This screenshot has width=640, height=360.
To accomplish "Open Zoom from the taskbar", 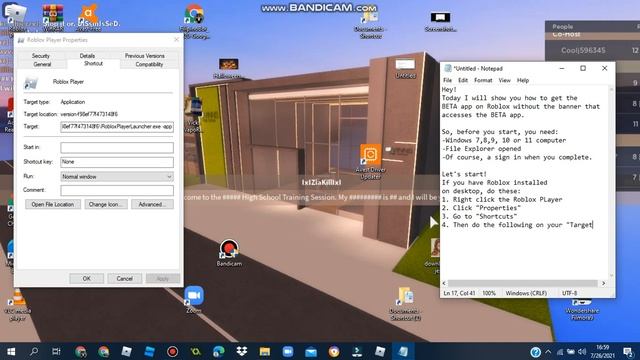I will tap(288, 351).
